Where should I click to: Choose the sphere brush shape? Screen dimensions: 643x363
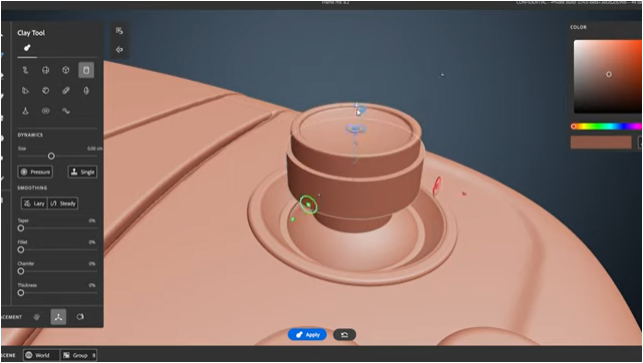[x=46, y=70]
